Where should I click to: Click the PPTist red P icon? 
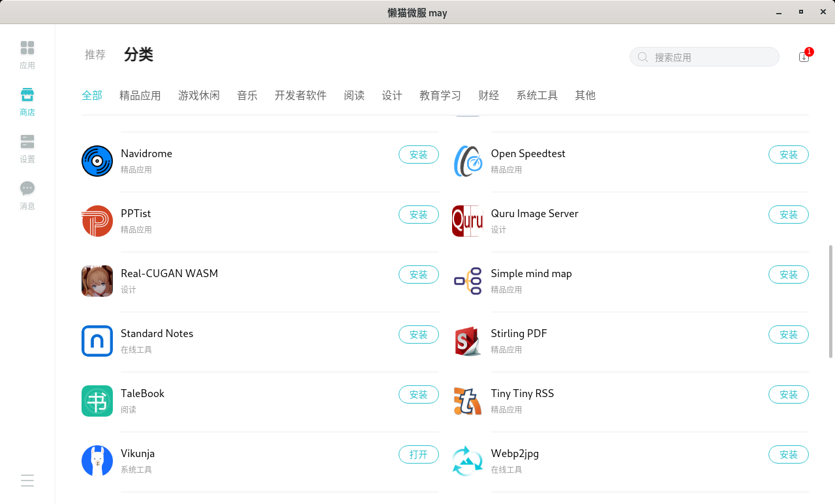[97, 221]
